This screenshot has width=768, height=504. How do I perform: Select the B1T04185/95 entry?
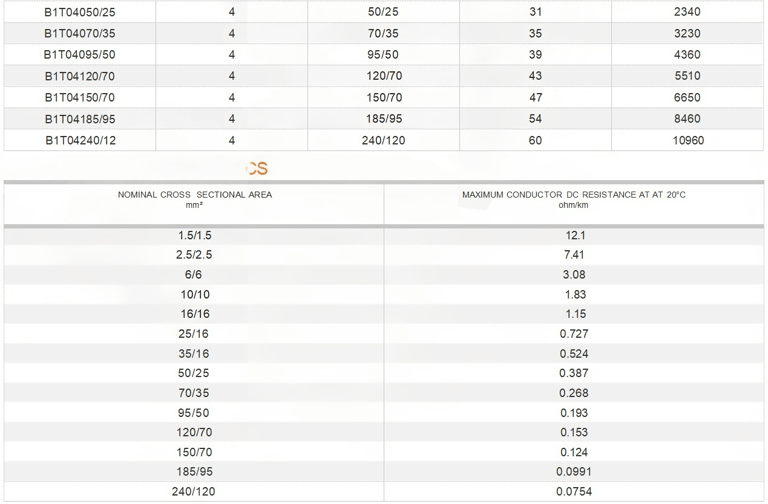click(x=80, y=119)
